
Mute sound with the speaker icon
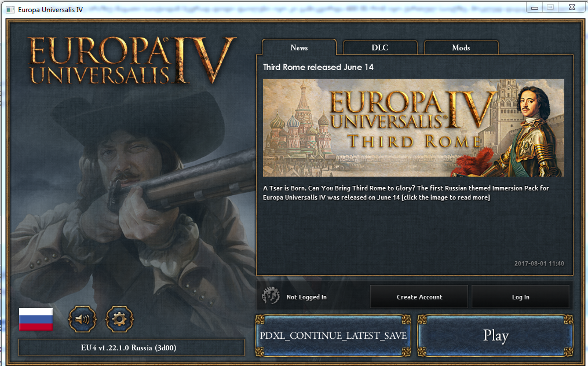click(82, 319)
